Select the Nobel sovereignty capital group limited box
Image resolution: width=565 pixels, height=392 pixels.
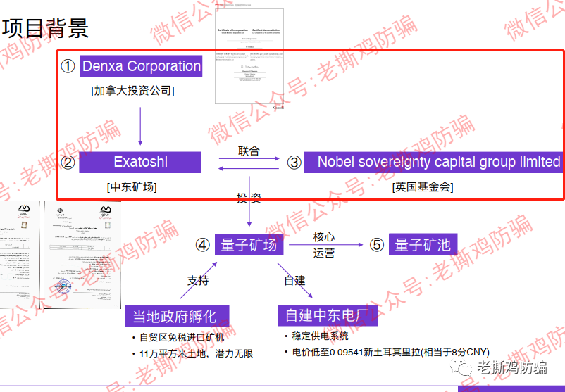(434, 163)
